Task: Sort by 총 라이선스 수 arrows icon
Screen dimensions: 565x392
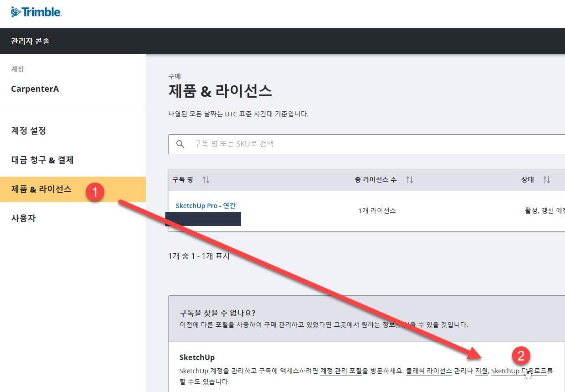Action: [x=409, y=180]
